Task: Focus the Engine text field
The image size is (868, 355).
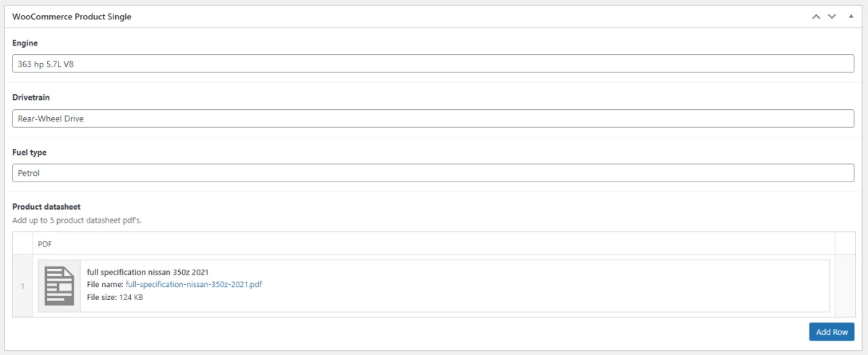Action: click(433, 64)
